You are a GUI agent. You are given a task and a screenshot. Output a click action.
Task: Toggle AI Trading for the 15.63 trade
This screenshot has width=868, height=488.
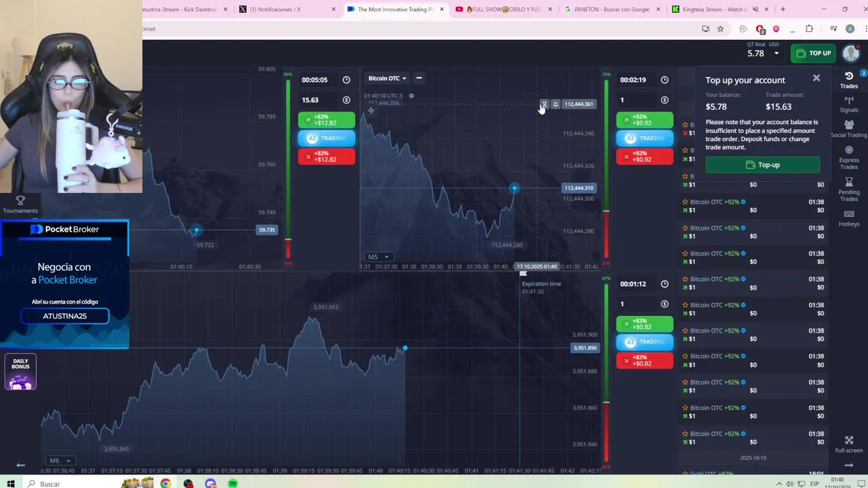point(326,138)
